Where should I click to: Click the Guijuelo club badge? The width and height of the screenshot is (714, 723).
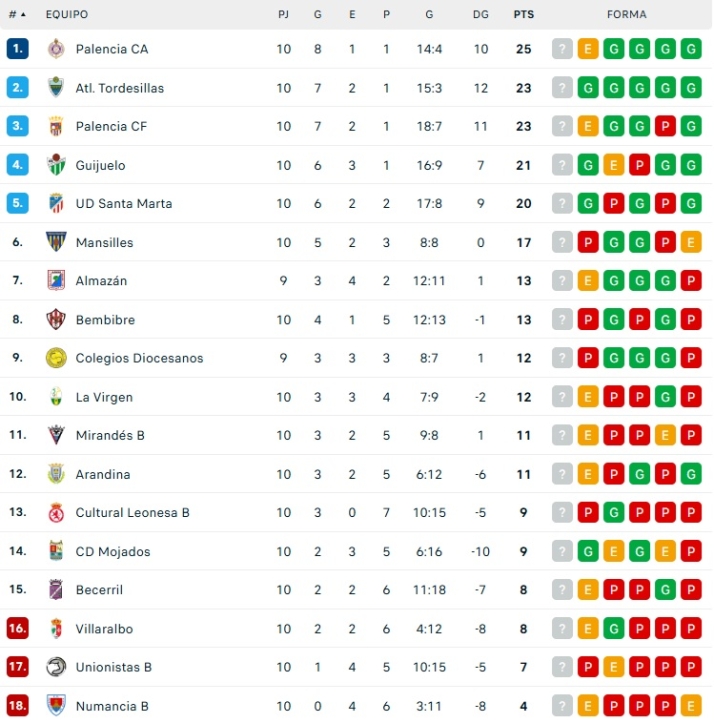pos(56,165)
